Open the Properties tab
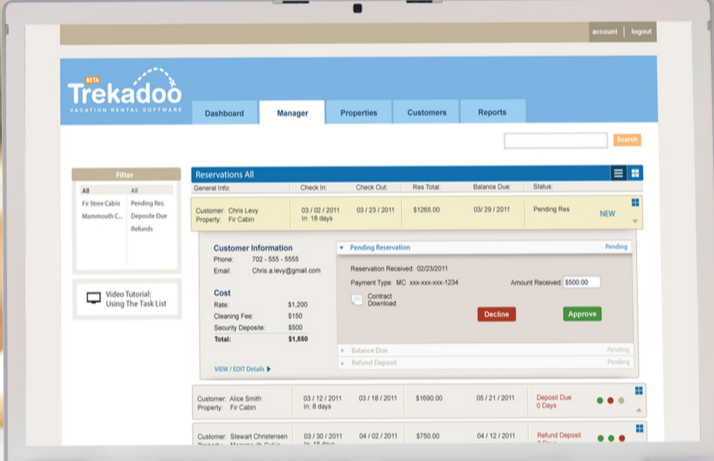The image size is (714, 461). click(359, 113)
